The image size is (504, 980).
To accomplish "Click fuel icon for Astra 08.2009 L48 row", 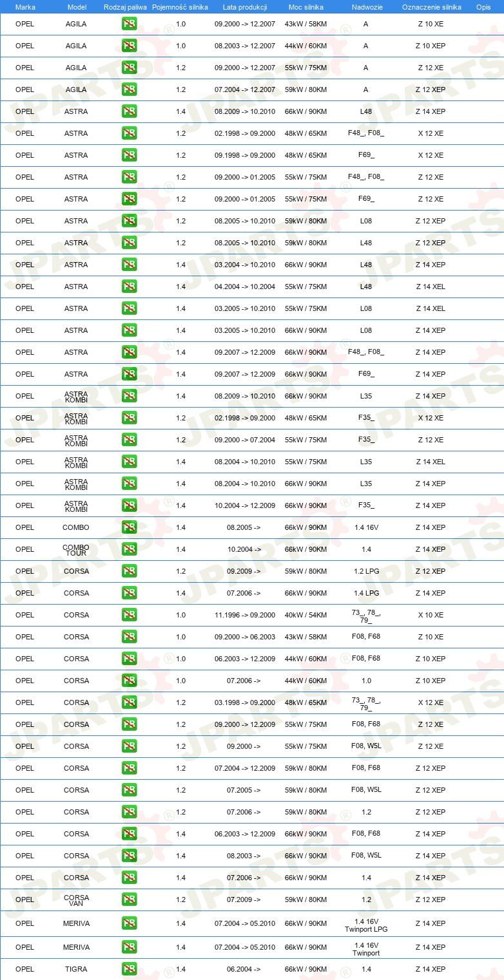I will pyautogui.click(x=130, y=111).
